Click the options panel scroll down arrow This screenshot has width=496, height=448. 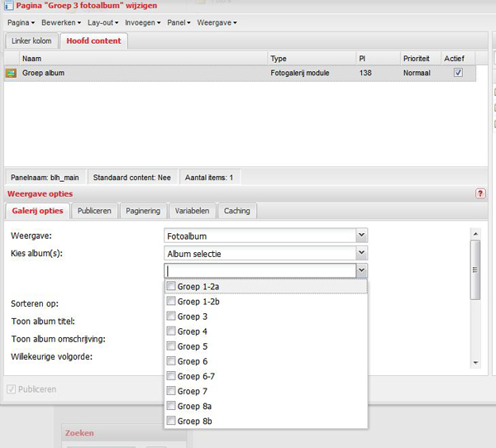coord(475,363)
